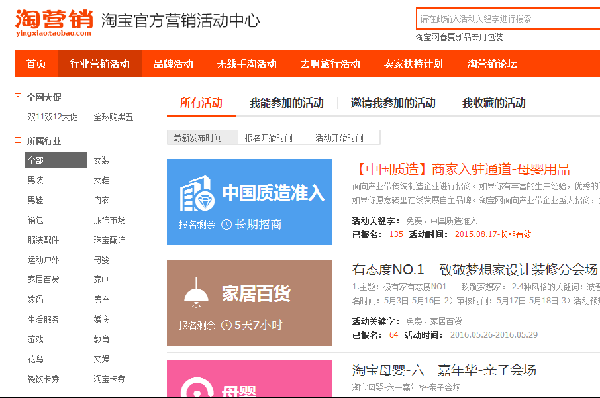The height and width of the screenshot is (398, 600).
Task: Click the 2016.05.26-2016.05.29 date range
Action: (494, 335)
